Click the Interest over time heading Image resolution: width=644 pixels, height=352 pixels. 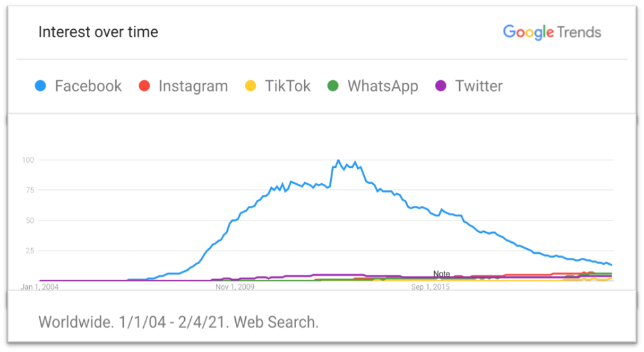[x=98, y=32]
